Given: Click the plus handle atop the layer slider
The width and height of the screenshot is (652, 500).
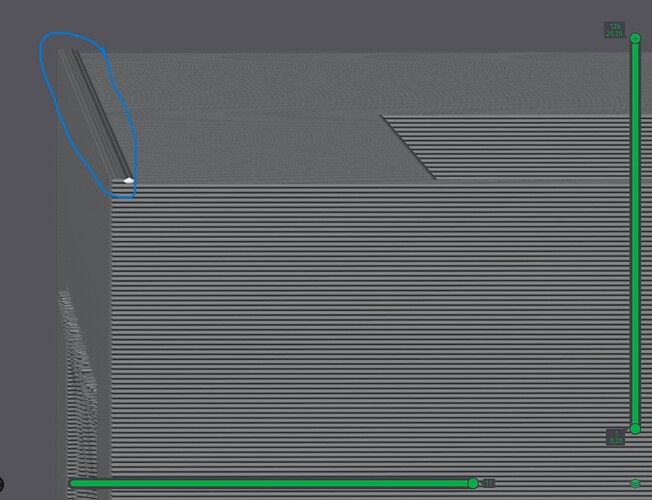Looking at the screenshot, I should (x=635, y=39).
